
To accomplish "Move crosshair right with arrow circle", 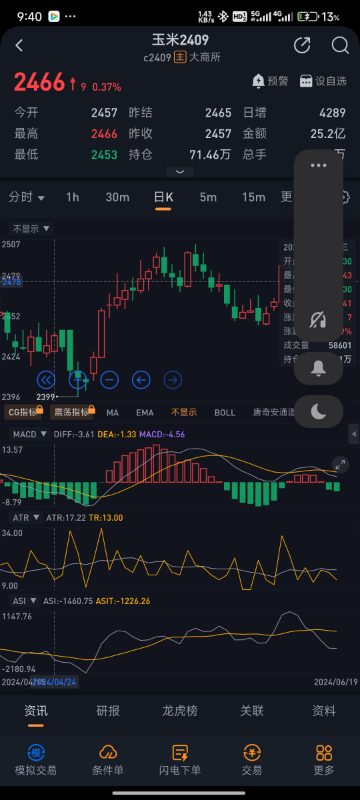I will pos(173,380).
